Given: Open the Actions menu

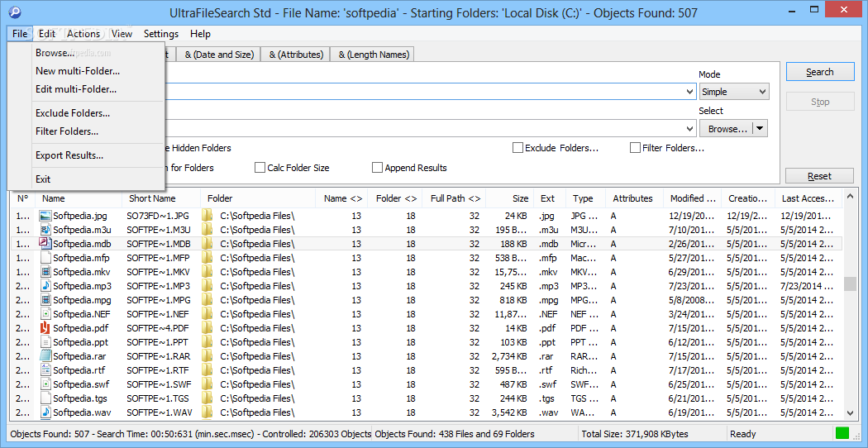Looking at the screenshot, I should [83, 34].
